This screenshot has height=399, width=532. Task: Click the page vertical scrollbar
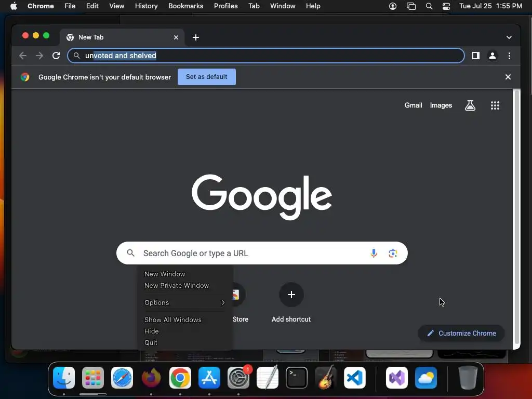(517, 217)
